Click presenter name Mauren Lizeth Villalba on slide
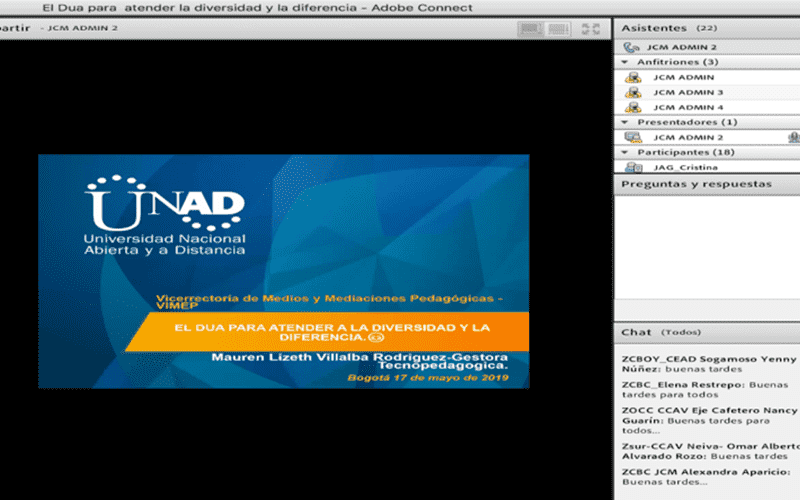 pyautogui.click(x=360, y=361)
